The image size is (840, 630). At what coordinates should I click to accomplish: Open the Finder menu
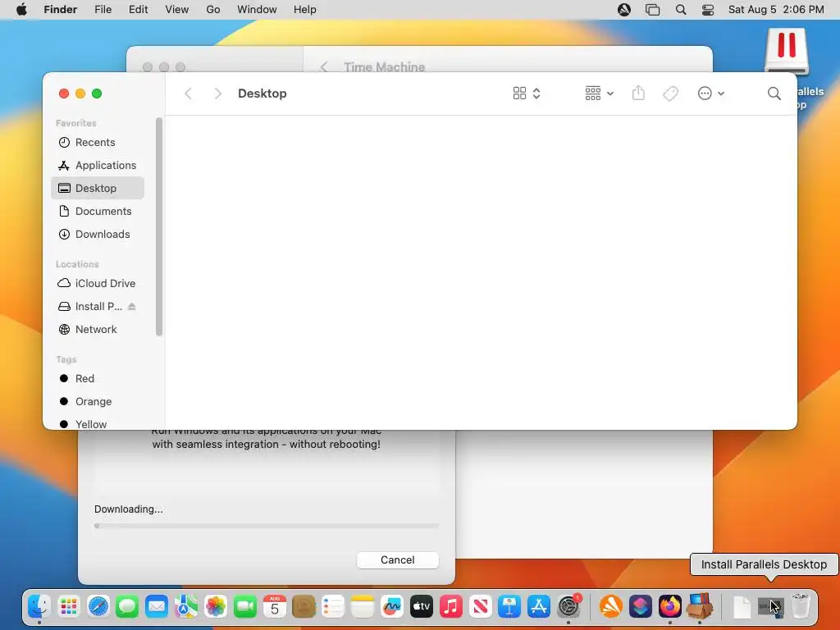[60, 10]
